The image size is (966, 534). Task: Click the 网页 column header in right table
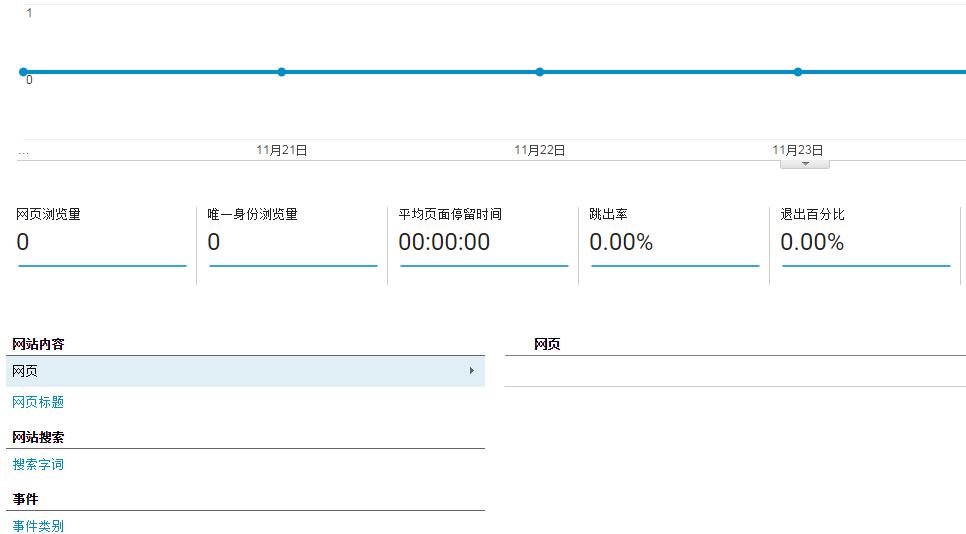tap(547, 344)
